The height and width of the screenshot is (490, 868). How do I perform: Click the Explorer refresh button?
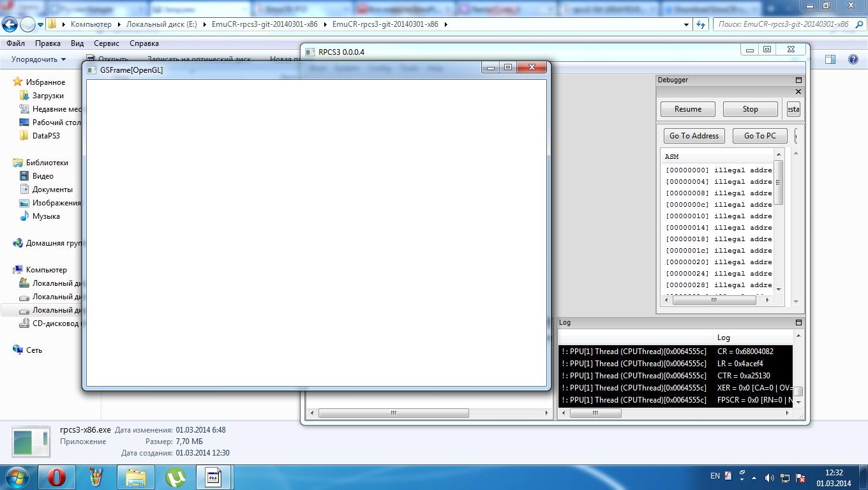[701, 24]
